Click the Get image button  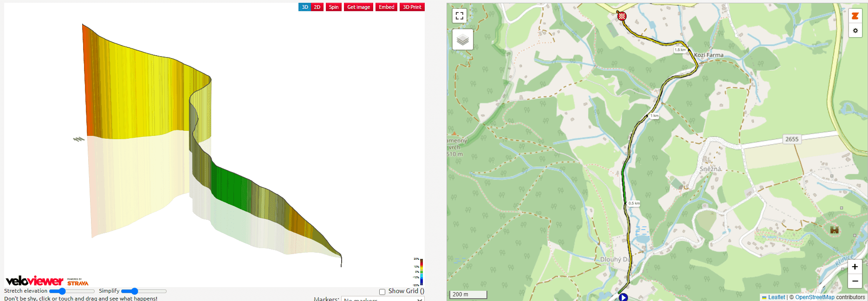click(358, 7)
